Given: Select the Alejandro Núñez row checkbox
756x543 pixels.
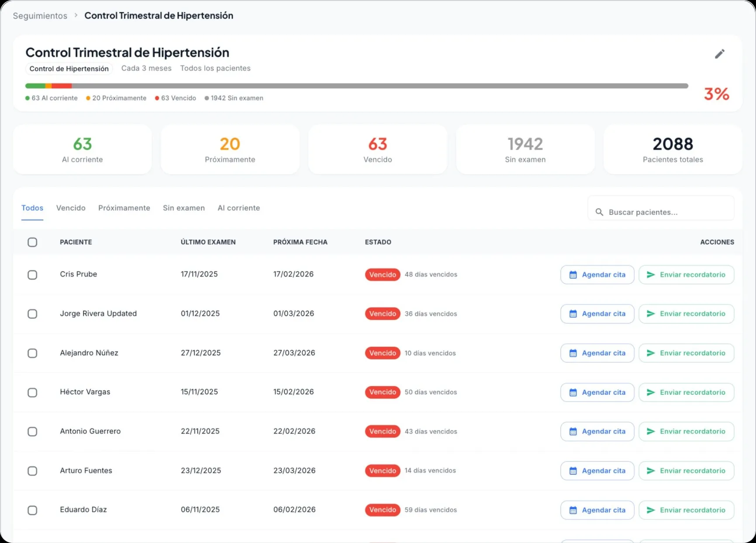Looking at the screenshot, I should coord(32,353).
